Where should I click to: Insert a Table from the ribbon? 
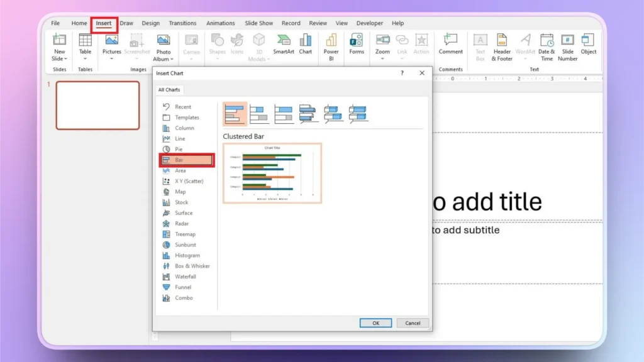pyautogui.click(x=85, y=47)
